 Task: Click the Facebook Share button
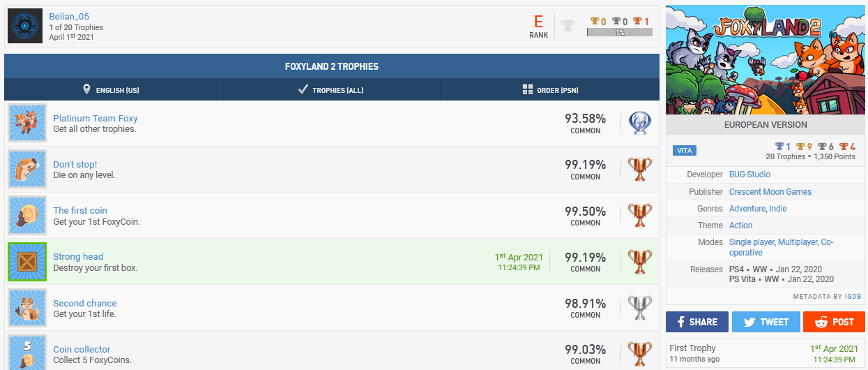(696, 322)
